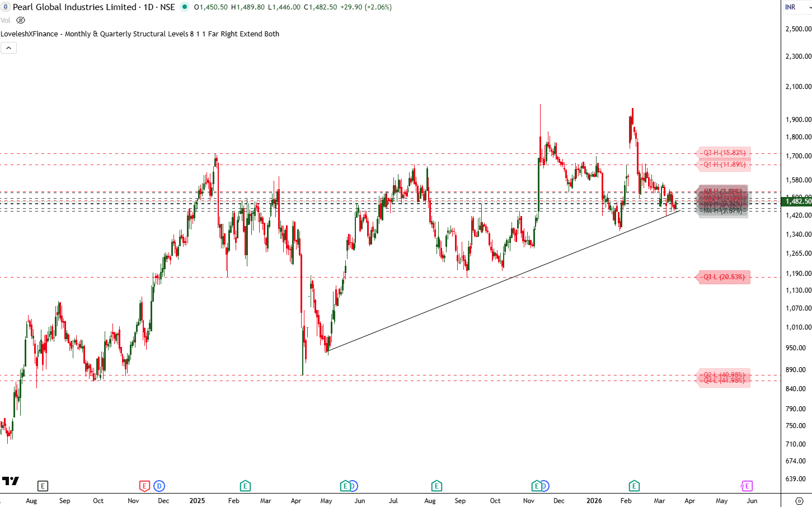Open the red earnings marker near Nov 2024

(144, 486)
